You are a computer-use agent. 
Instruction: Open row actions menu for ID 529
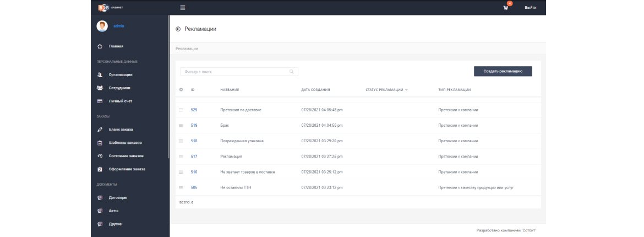181,110
